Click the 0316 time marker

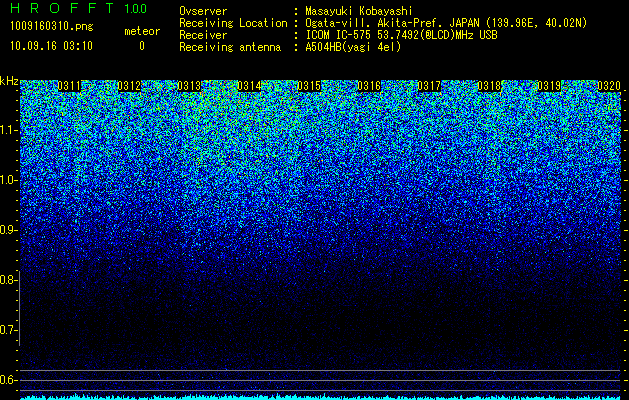(369, 85)
